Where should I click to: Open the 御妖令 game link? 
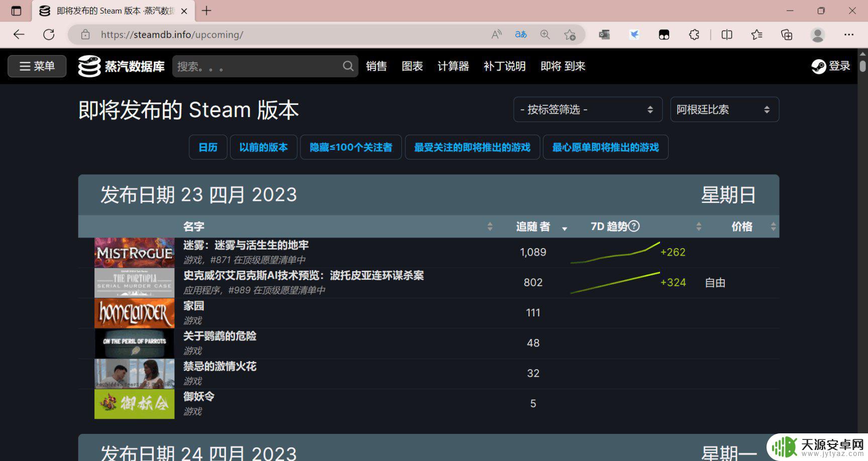[x=199, y=396]
